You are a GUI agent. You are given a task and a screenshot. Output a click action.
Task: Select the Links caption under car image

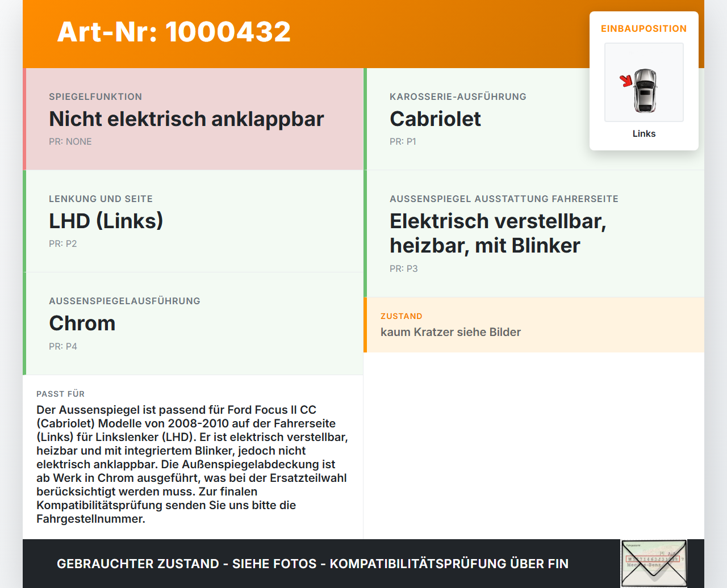[x=644, y=133]
